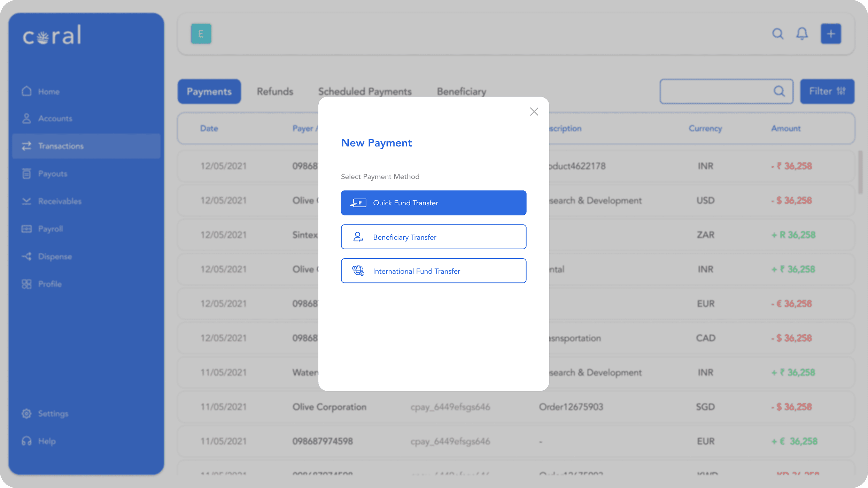This screenshot has width=868, height=488.
Task: Open the Filter options button
Action: tap(827, 91)
